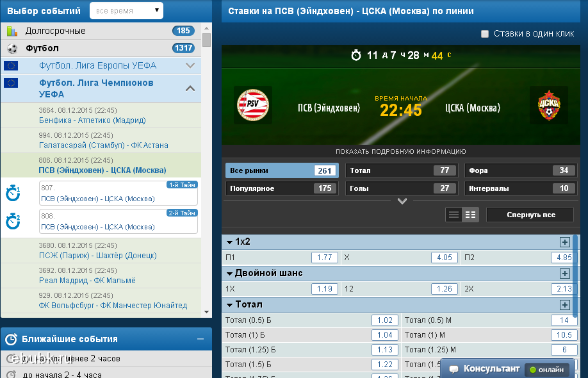Select the Фора tab
The height and width of the screenshot is (378, 588).
[521, 170]
